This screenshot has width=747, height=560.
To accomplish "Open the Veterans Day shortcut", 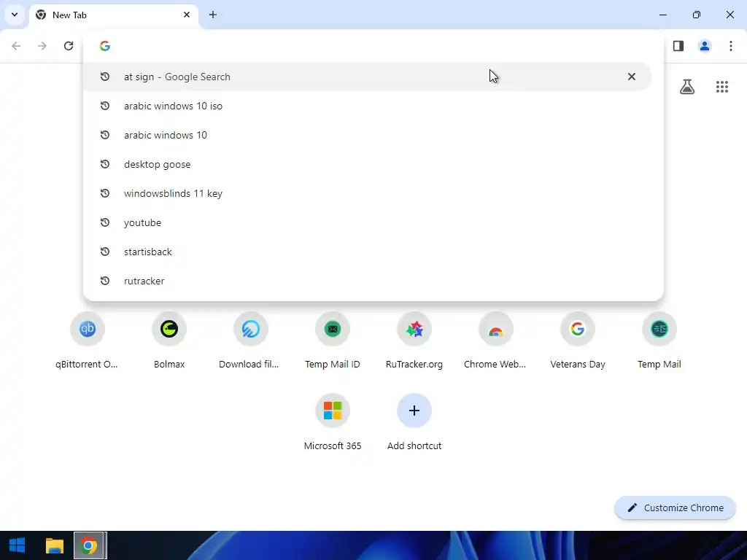I will point(578,341).
